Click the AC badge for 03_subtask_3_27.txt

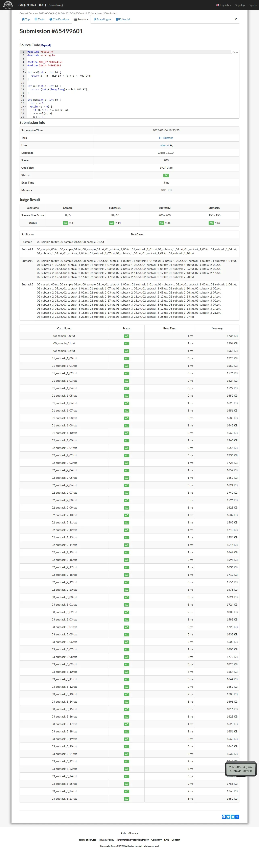pos(127,799)
